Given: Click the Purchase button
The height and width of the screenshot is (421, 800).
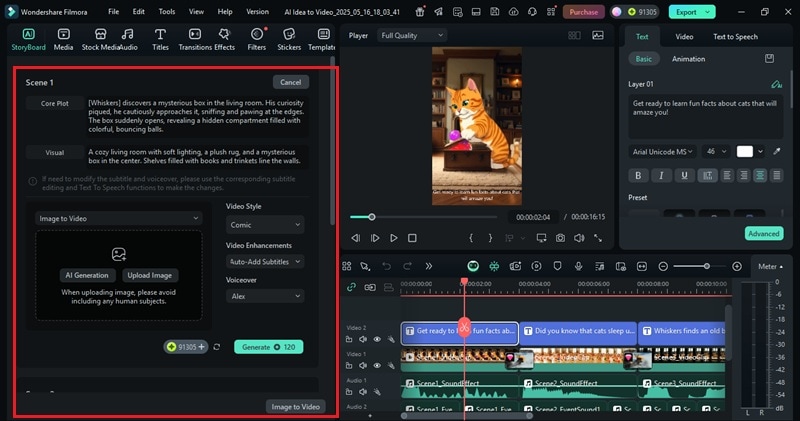Looking at the screenshot, I should click(x=583, y=12).
